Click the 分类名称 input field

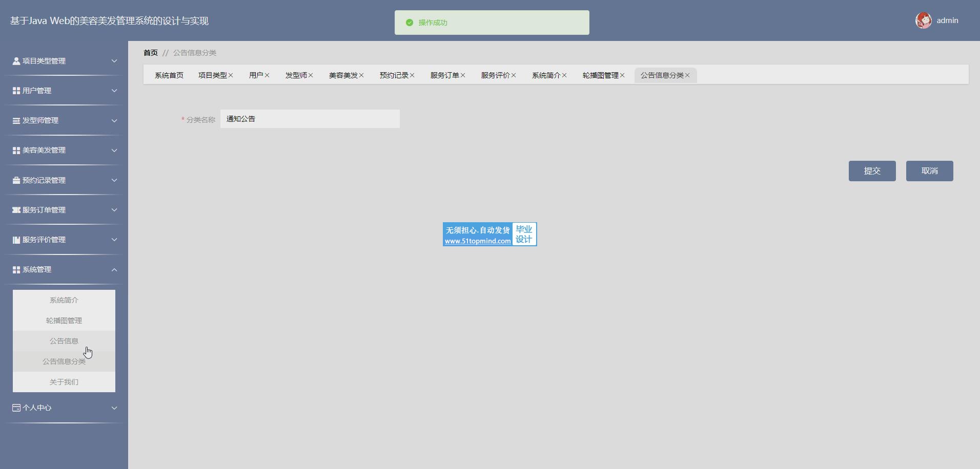[310, 119]
